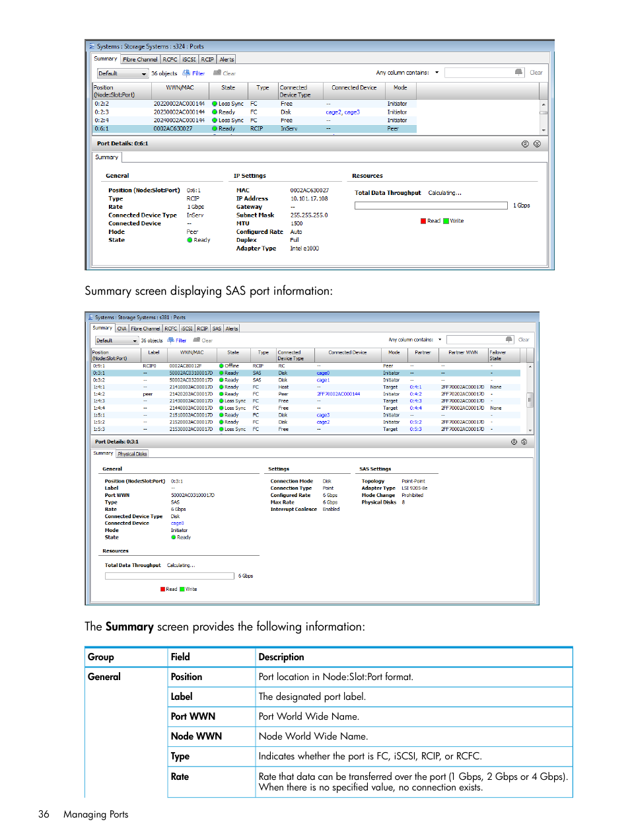Click cage0 link in row 0:3:1
This screenshot has height=840, width=630.
[323, 373]
